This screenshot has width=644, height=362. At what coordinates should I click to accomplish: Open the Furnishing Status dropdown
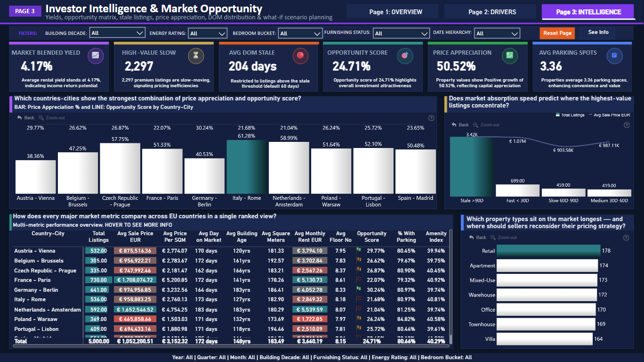coord(401,33)
